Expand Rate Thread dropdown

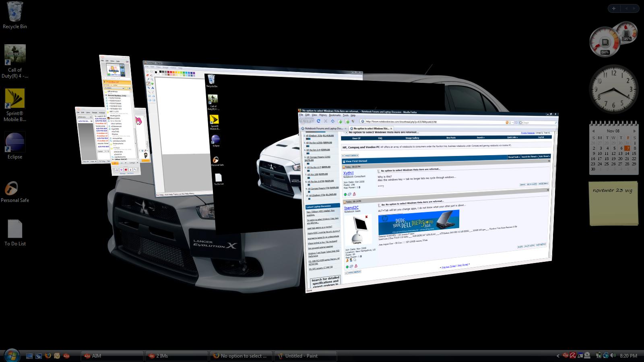click(544, 156)
